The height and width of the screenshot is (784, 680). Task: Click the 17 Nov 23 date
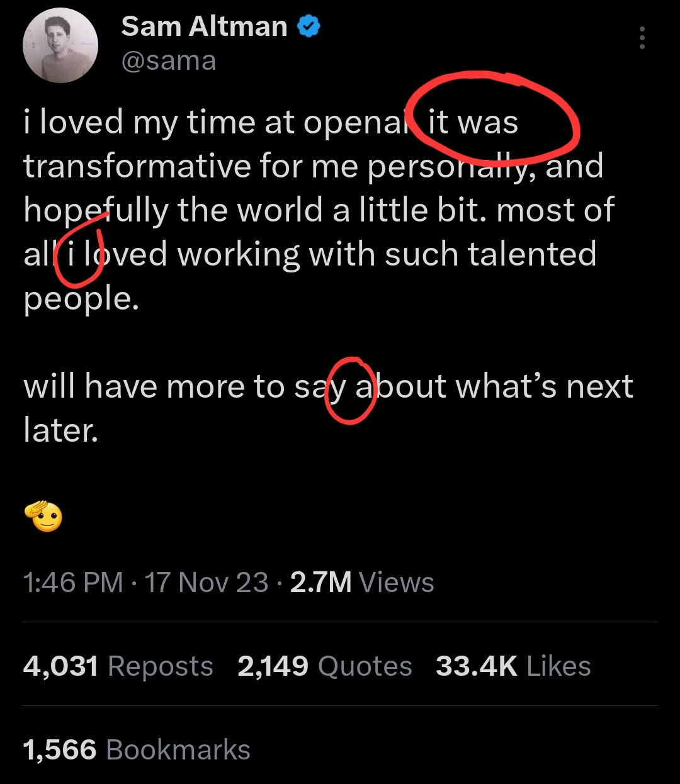[207, 582]
